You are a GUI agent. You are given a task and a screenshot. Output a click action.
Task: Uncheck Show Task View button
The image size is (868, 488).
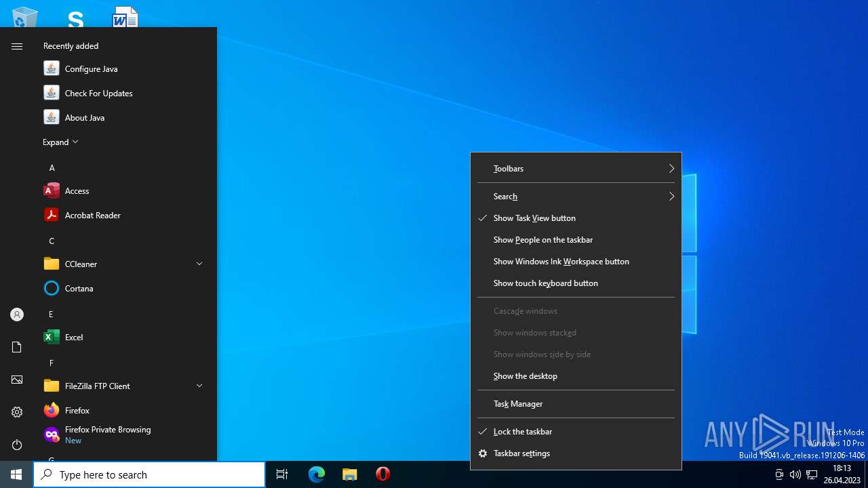[576, 218]
